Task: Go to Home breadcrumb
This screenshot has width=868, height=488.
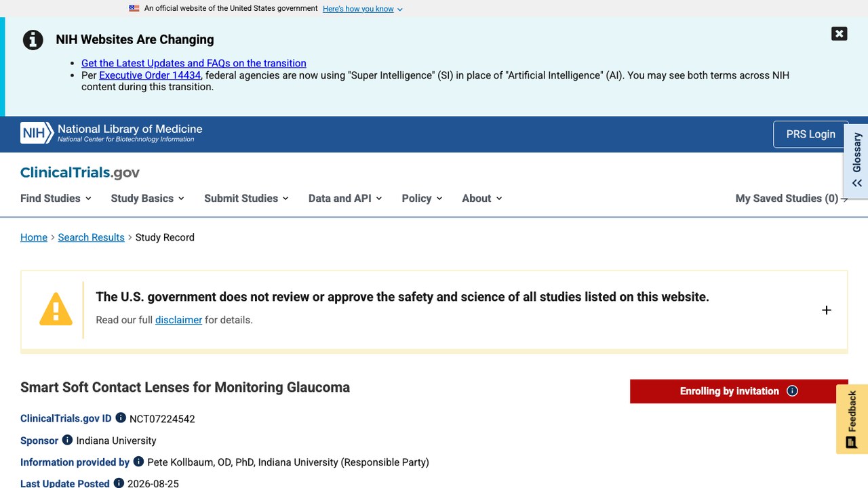Action: [x=34, y=237]
